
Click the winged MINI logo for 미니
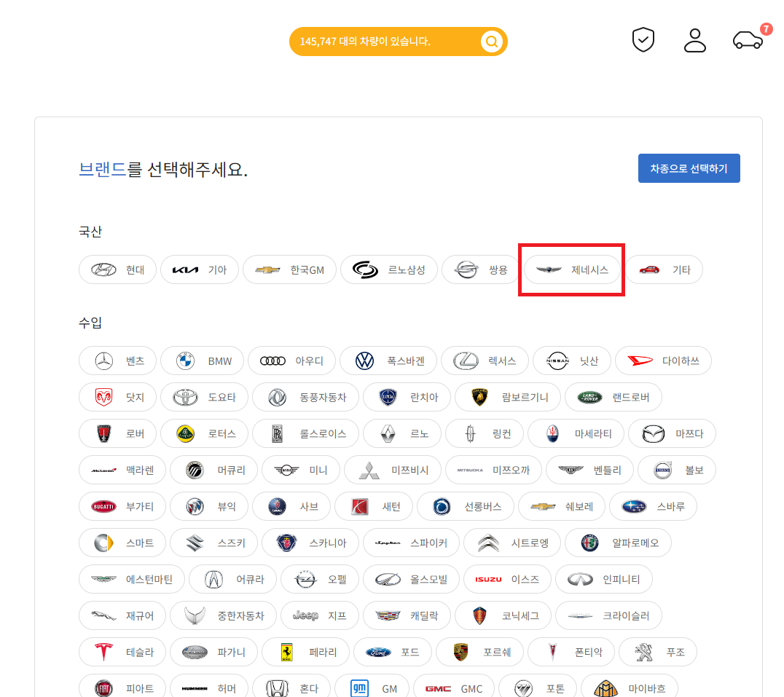pos(286,470)
